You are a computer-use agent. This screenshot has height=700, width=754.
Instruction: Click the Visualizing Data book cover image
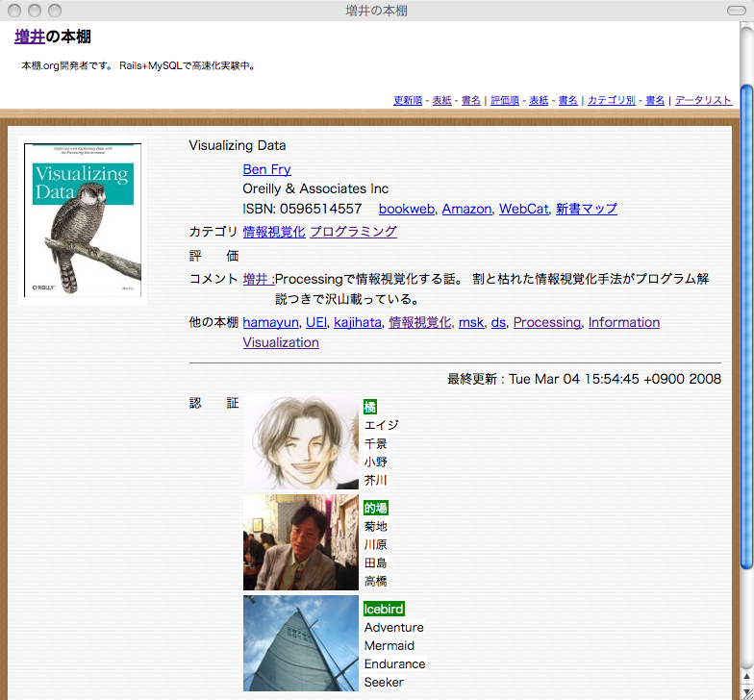(x=83, y=220)
